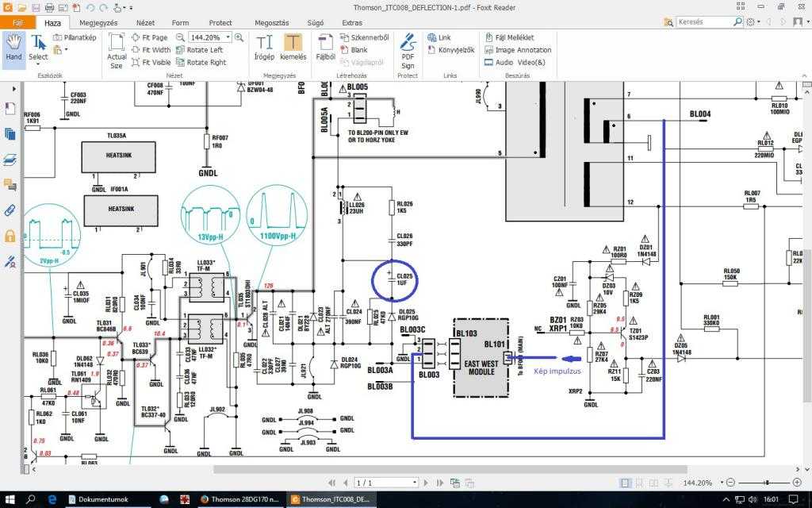812x508 pixels.
Task: Collapse the ribbon with the chevron
Action: 805,75
